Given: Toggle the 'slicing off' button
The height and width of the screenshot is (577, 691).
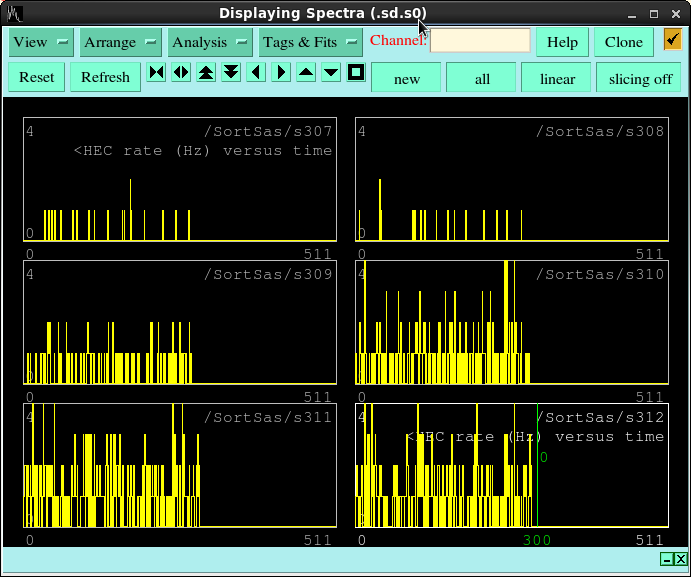Looking at the screenshot, I should pyautogui.click(x=640, y=78).
